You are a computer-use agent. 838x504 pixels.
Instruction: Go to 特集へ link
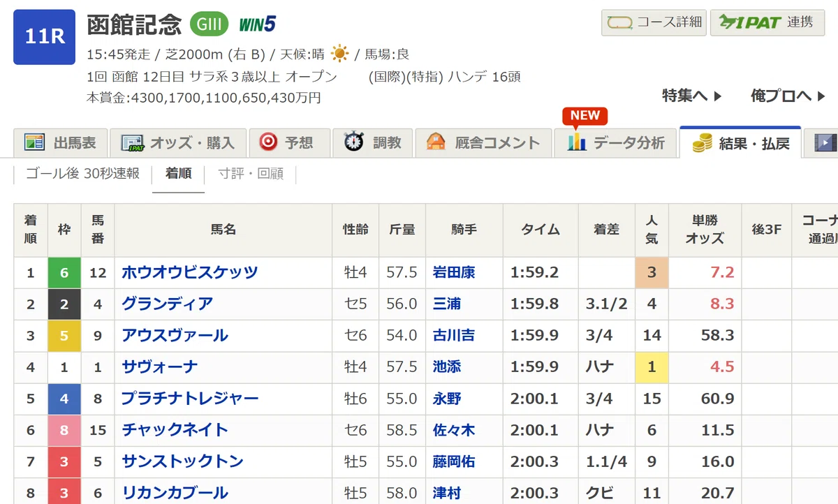coord(692,96)
